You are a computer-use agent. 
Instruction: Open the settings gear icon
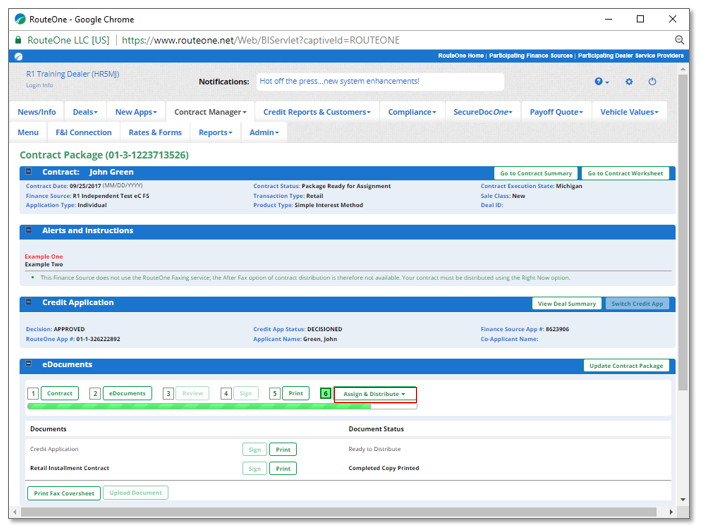click(x=629, y=81)
